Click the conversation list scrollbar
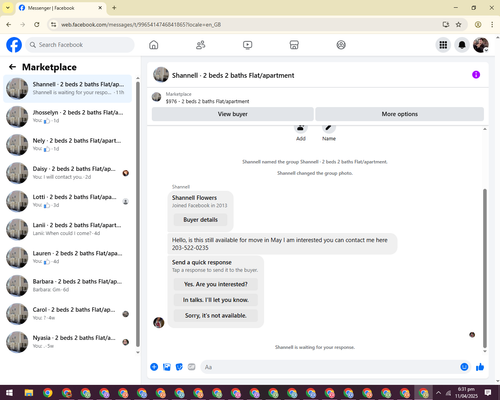This screenshot has height=400, width=500. (138, 213)
